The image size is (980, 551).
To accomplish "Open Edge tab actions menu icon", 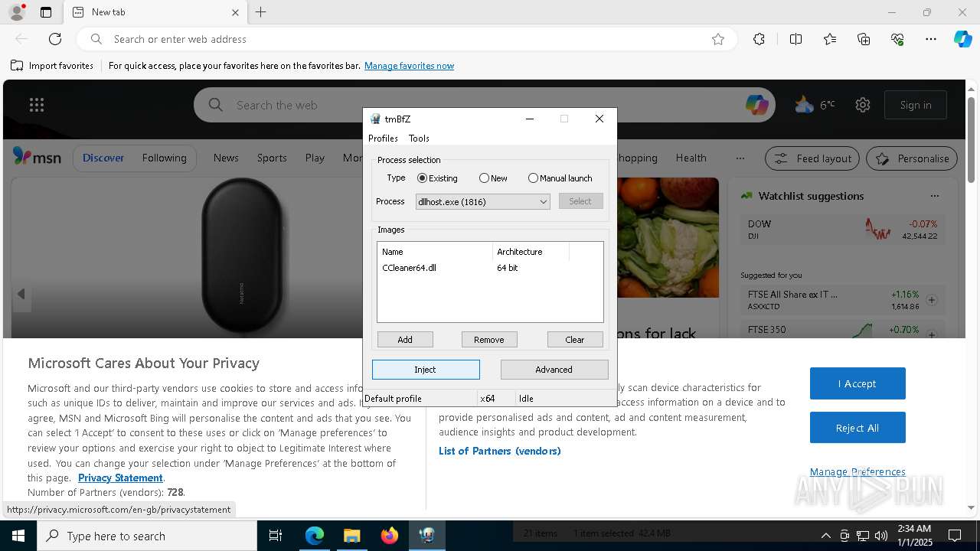I will (46, 12).
